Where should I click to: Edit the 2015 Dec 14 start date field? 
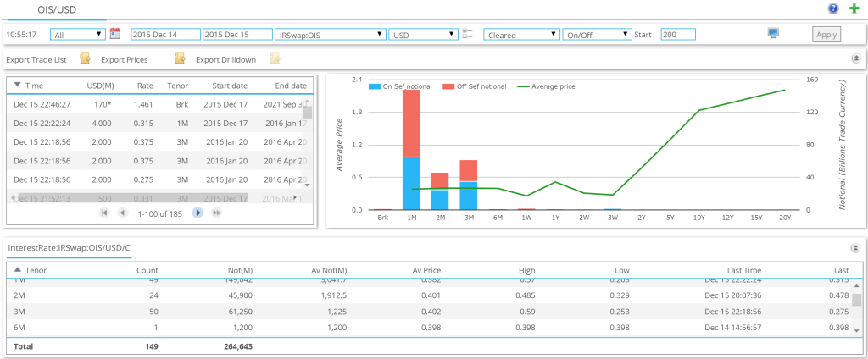click(165, 35)
